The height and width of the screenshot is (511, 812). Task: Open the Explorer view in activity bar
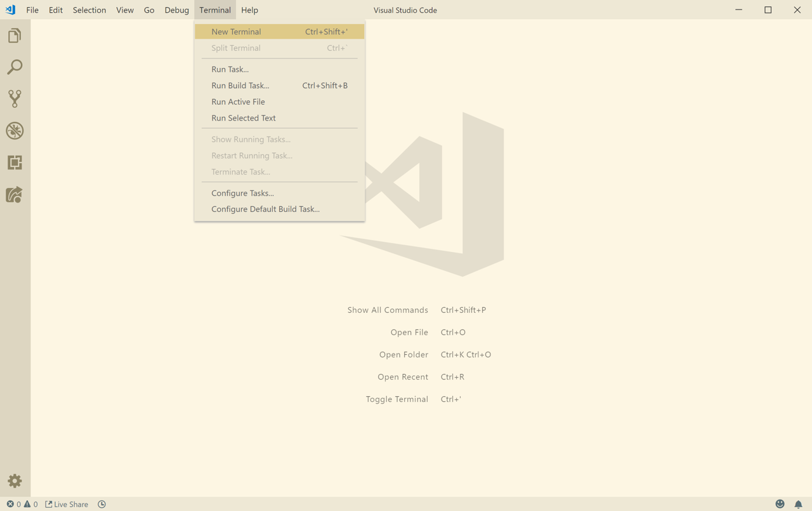click(15, 36)
